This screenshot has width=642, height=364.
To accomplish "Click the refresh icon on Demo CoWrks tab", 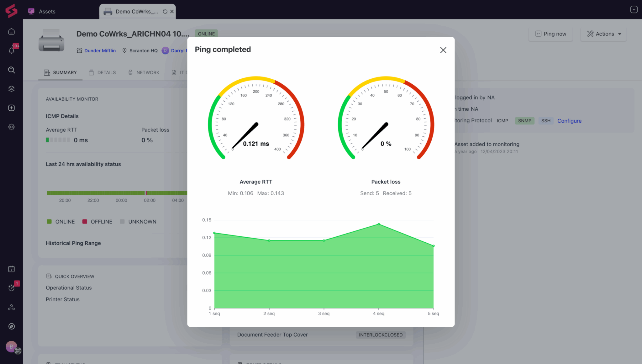I will (x=165, y=12).
